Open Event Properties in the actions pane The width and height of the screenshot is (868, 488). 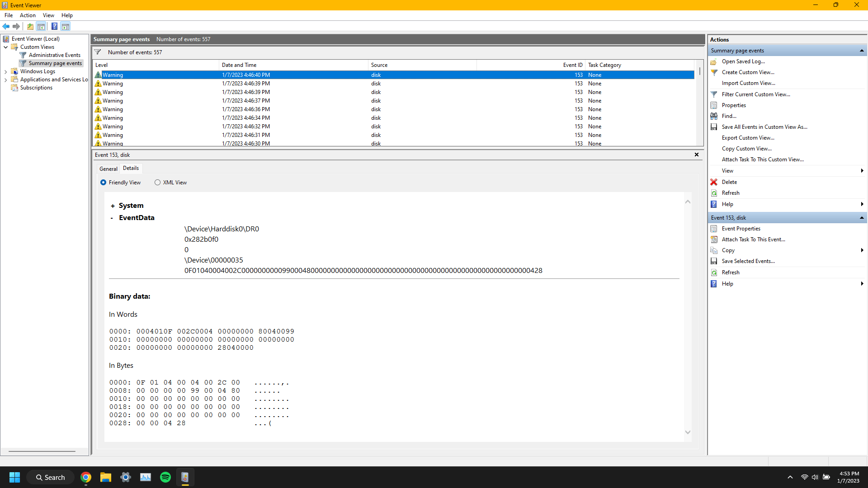point(741,229)
